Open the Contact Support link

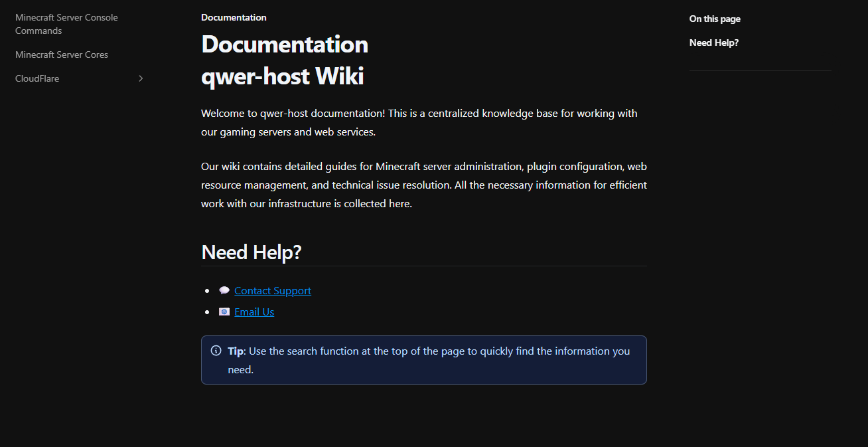click(273, 291)
